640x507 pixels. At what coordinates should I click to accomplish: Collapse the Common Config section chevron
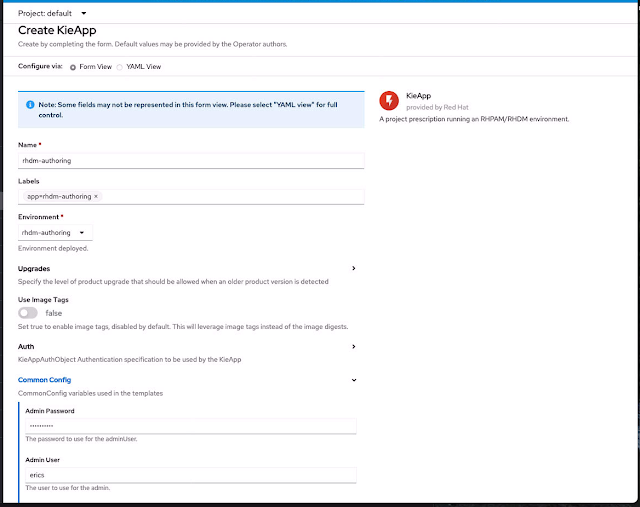[x=354, y=380]
